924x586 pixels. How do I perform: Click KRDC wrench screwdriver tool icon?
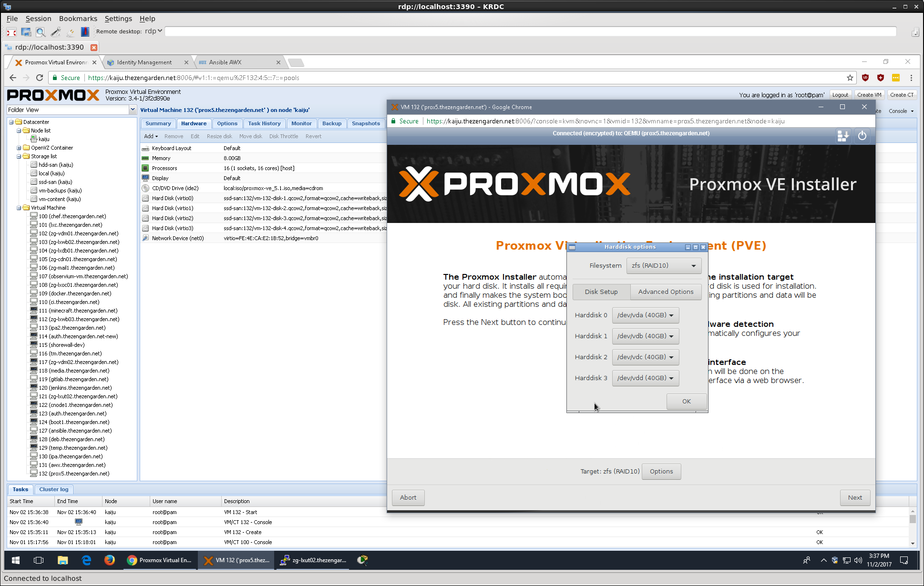(56, 32)
